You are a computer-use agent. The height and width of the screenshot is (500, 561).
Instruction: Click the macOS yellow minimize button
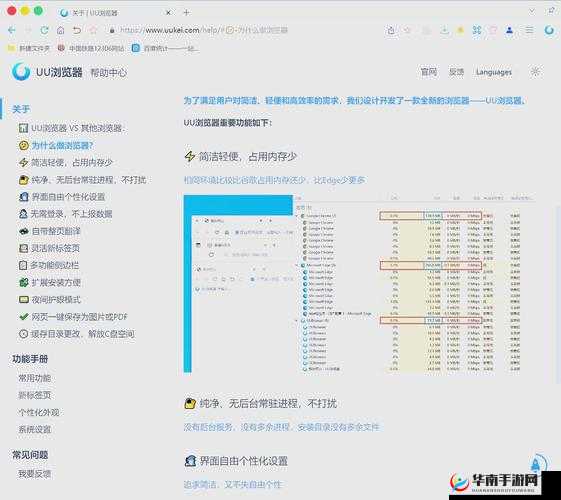[25, 11]
